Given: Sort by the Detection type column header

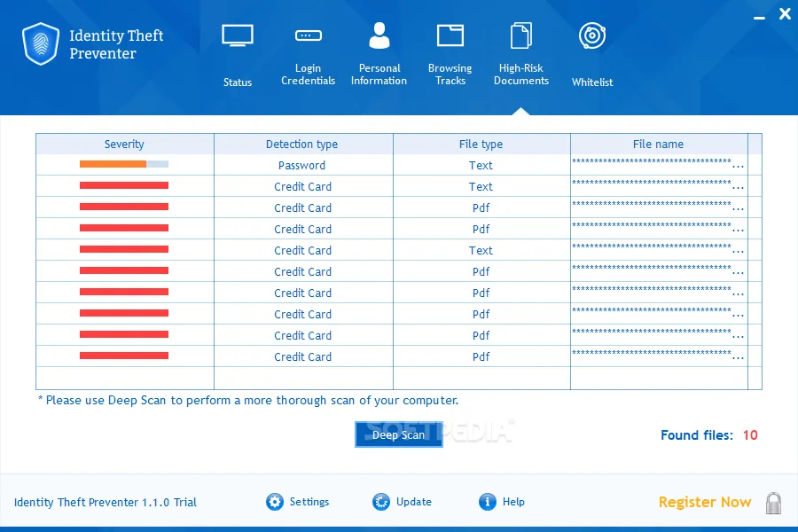Looking at the screenshot, I should click(x=303, y=144).
